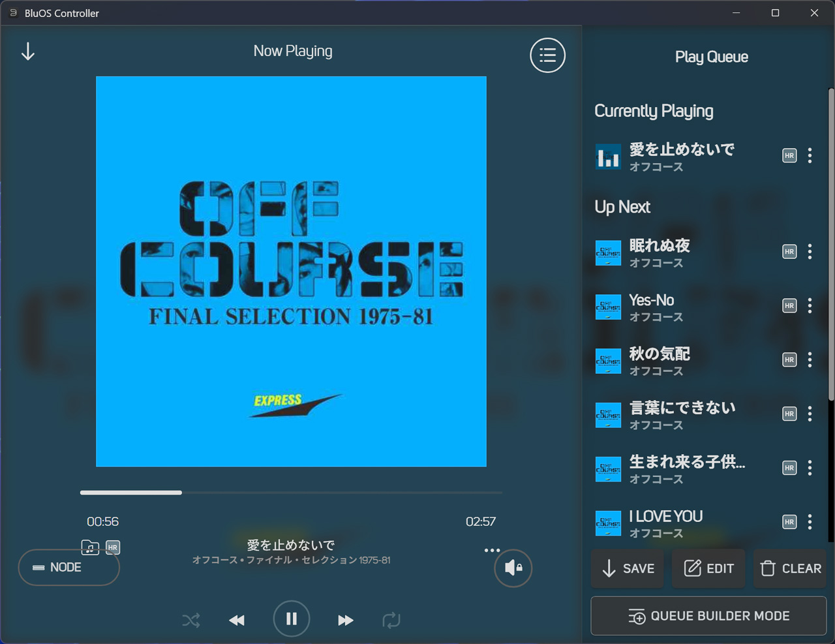Seek within the track progress bar
The height and width of the screenshot is (644, 835).
[x=291, y=493]
